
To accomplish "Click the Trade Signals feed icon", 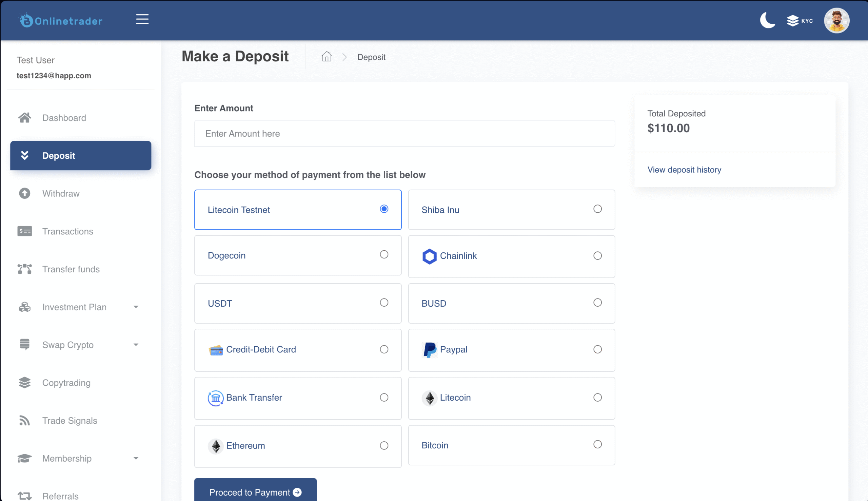I will (x=24, y=421).
